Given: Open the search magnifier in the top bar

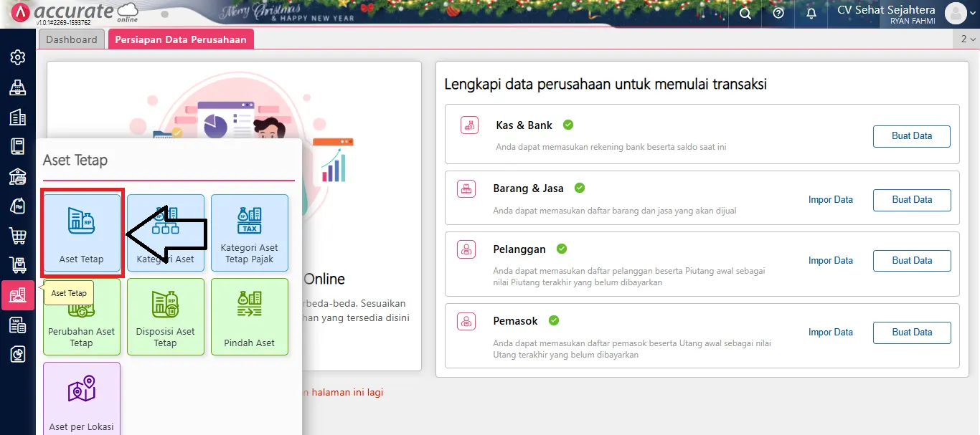Looking at the screenshot, I should click(x=745, y=13).
